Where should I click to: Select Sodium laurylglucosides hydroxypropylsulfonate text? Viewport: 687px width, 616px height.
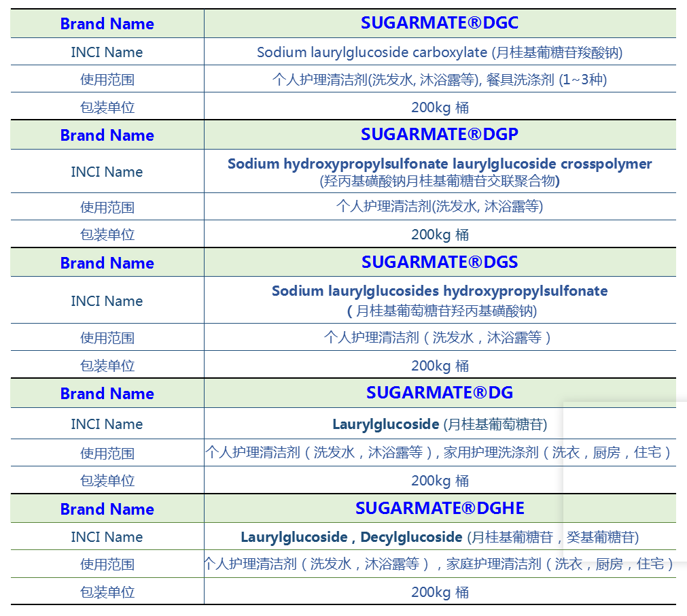tap(440, 291)
